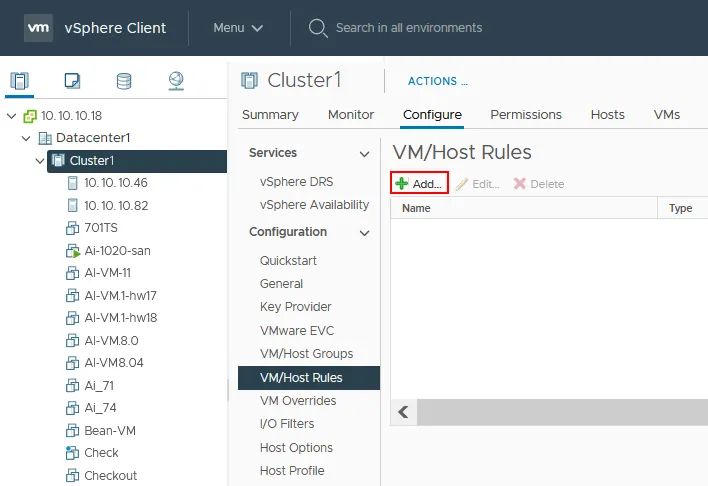Screen dimensions: 708x486
Task: Open the Menu dropdown
Action: [x=238, y=28]
